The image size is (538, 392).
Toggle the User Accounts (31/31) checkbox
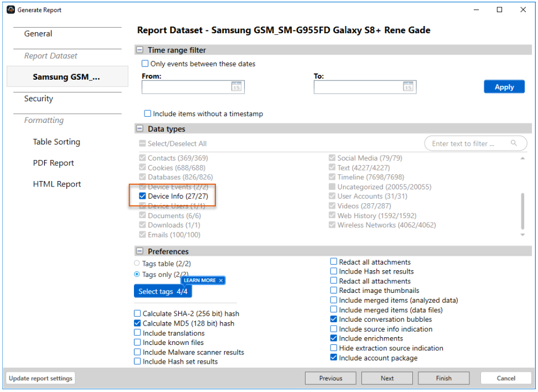pos(332,196)
